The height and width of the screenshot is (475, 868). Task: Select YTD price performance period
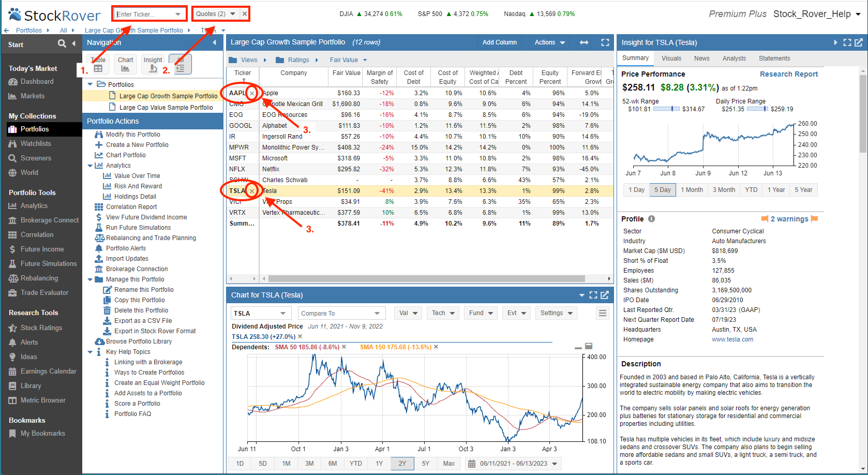(751, 190)
